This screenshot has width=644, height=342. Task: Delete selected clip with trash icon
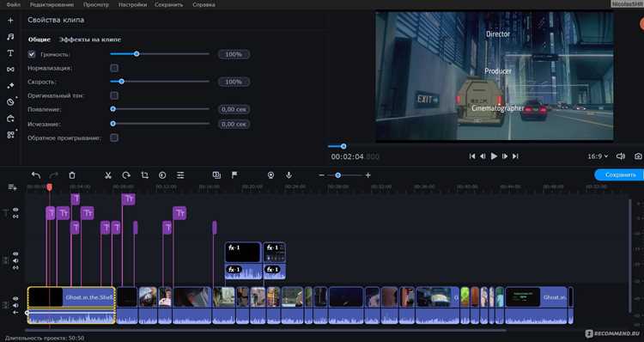coord(72,175)
